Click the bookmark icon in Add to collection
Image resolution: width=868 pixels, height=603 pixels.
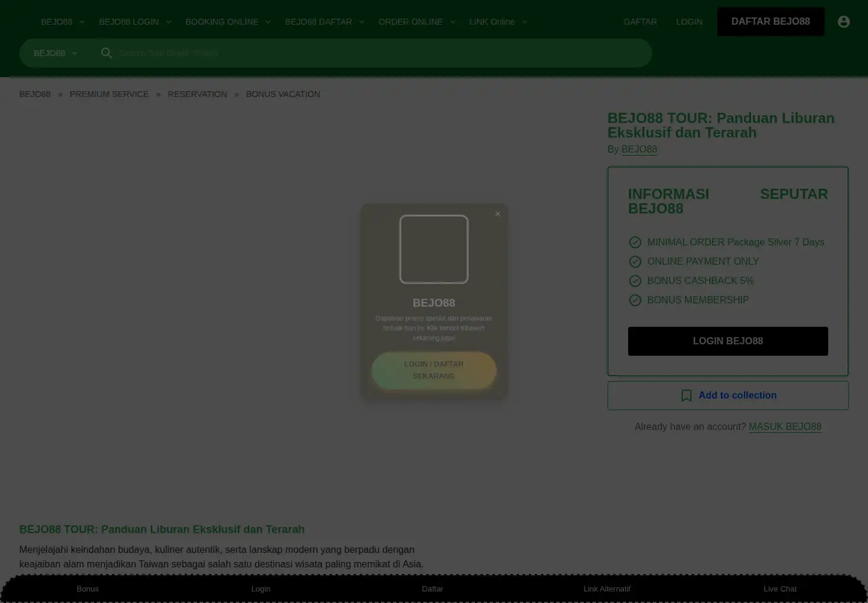coord(687,396)
